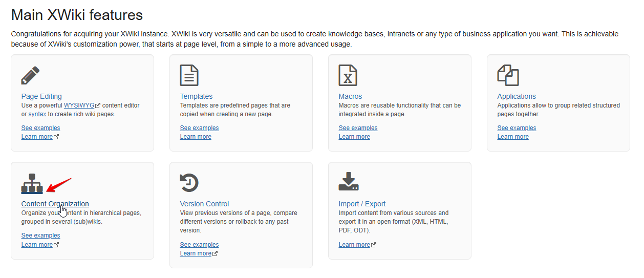
Task: Click the Main XWiki features heading
Action: tap(77, 15)
